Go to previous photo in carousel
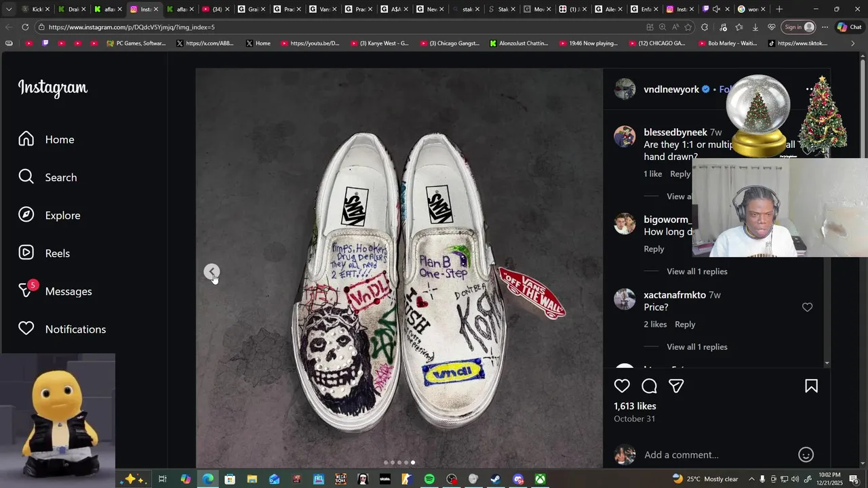 212,272
